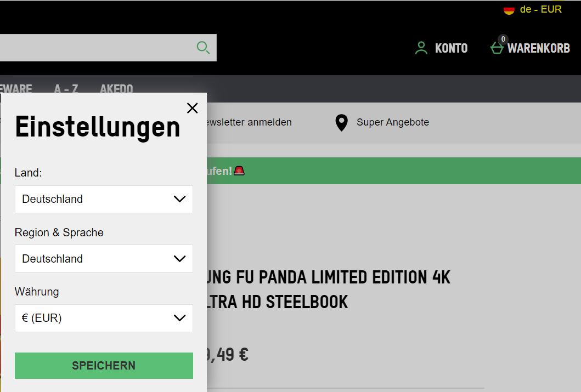Open the shopping basket icon

pyautogui.click(x=497, y=49)
